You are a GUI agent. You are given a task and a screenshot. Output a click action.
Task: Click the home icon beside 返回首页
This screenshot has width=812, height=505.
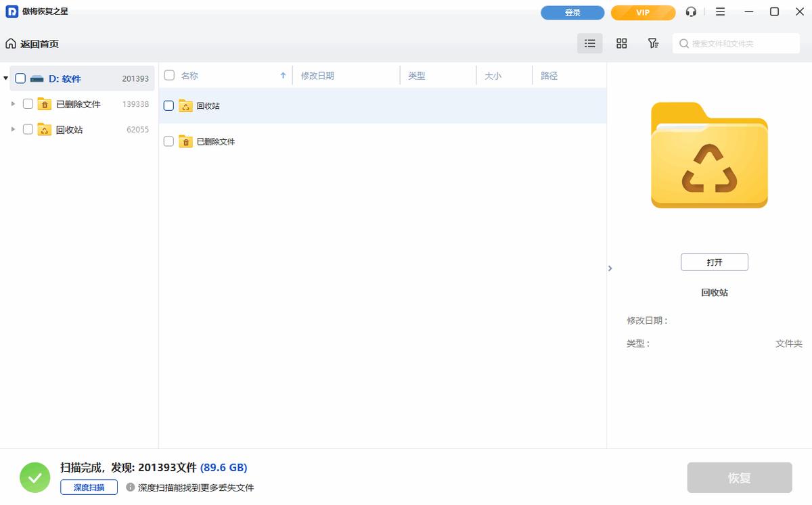[11, 44]
